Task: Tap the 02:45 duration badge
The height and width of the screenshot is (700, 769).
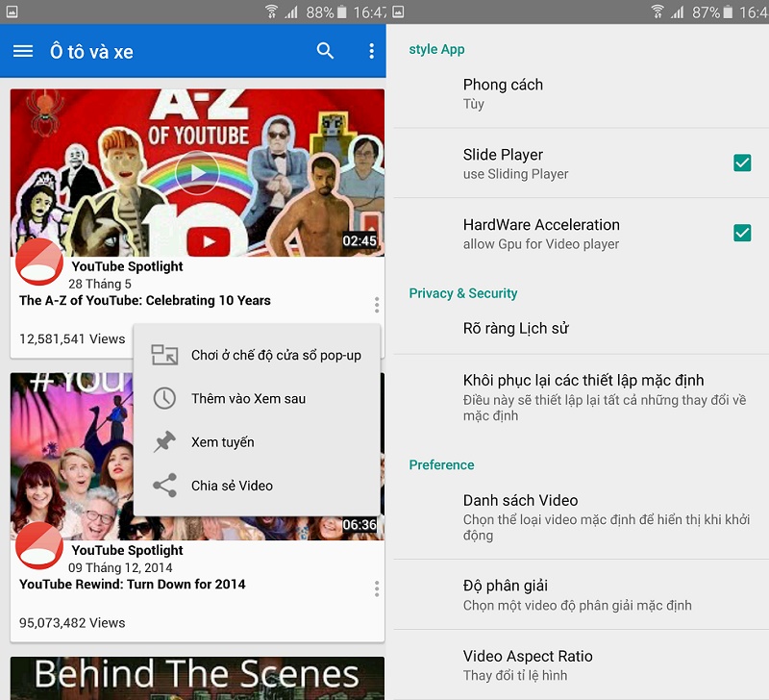Action: pos(360,240)
